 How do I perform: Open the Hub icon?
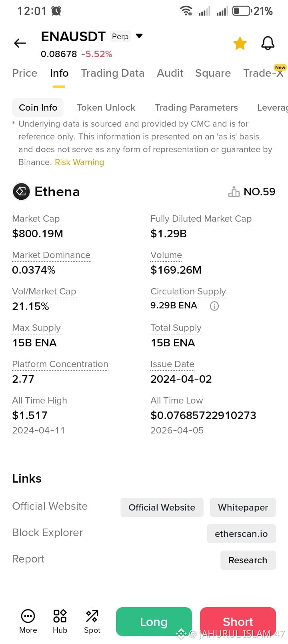(60, 616)
